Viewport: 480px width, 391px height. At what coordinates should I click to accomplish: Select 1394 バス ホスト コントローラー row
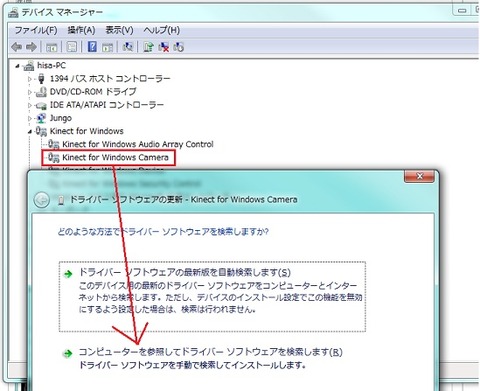click(110, 79)
